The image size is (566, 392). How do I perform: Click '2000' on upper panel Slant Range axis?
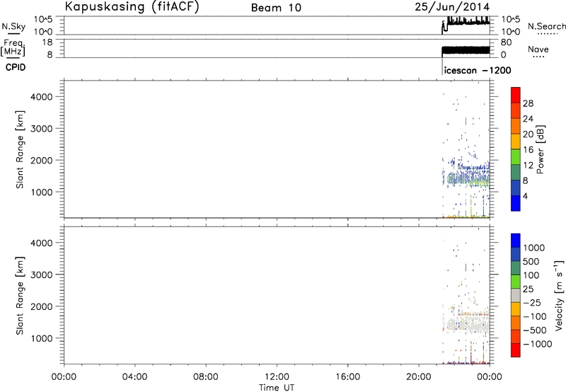[x=42, y=160]
